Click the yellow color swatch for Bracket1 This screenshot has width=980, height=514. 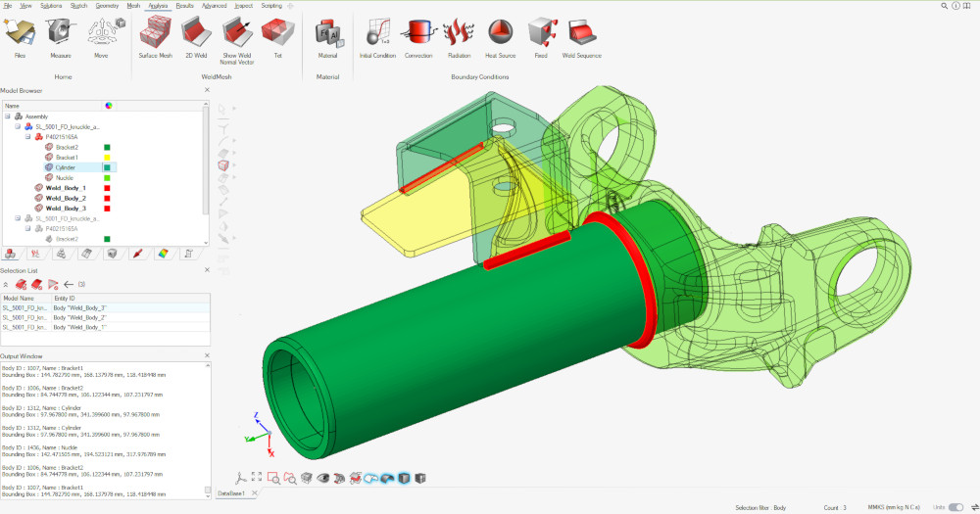pos(107,158)
